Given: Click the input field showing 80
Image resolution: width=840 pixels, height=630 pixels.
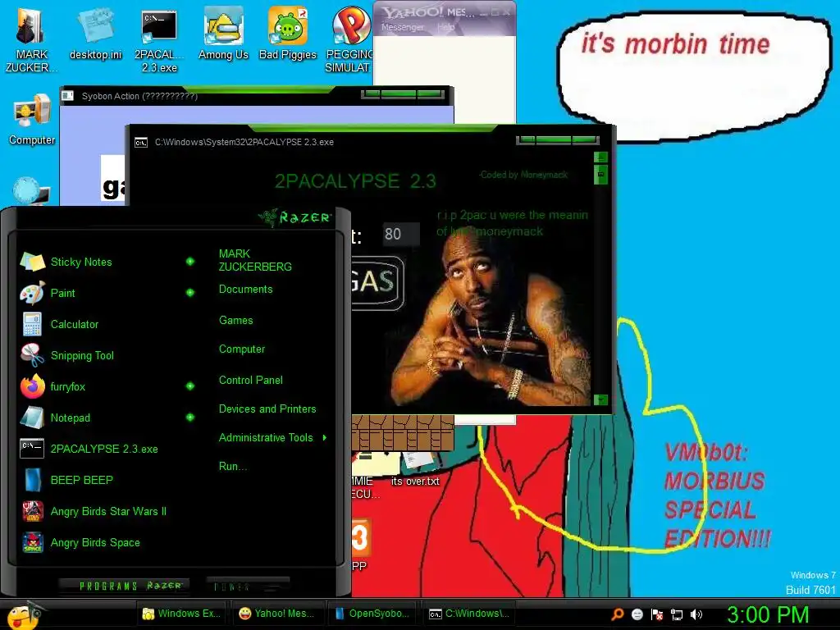Looking at the screenshot, I should [x=400, y=234].
